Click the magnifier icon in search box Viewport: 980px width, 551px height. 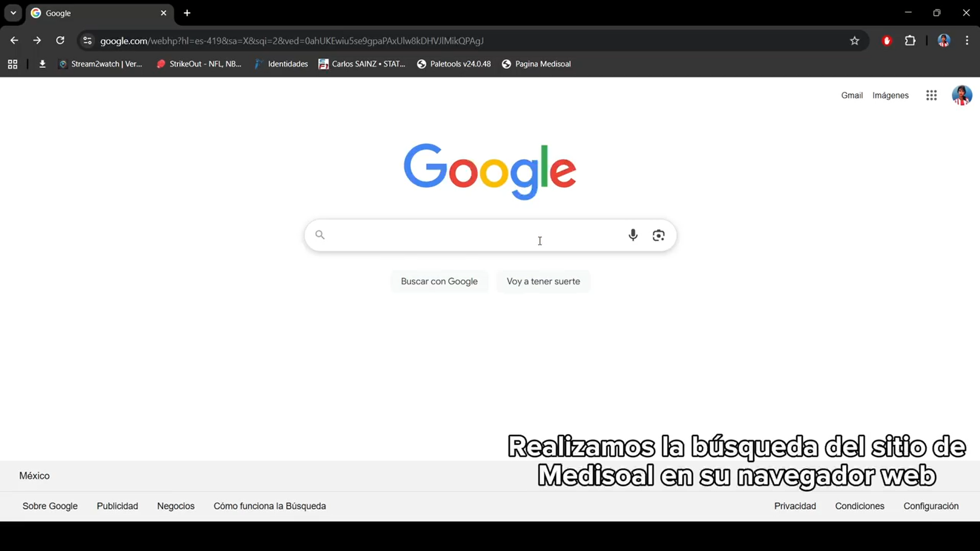click(x=320, y=235)
